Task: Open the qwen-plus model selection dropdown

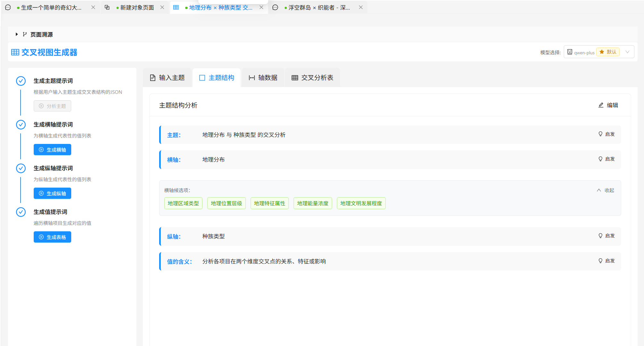Action: [x=598, y=52]
